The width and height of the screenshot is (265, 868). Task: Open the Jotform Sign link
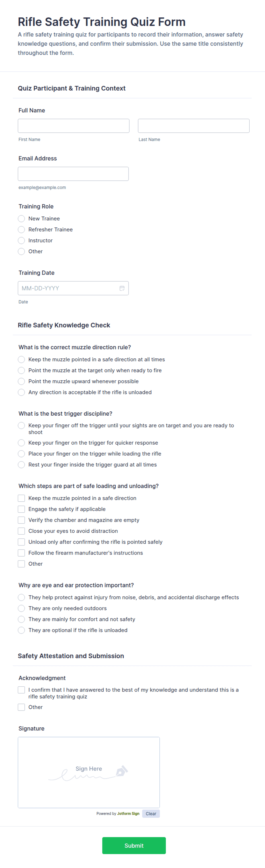point(128,813)
